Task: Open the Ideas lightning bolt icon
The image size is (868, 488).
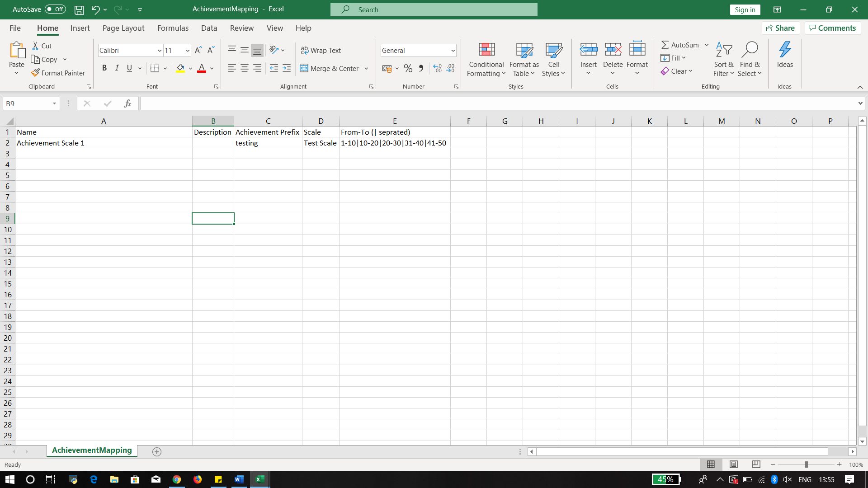Action: (x=785, y=50)
